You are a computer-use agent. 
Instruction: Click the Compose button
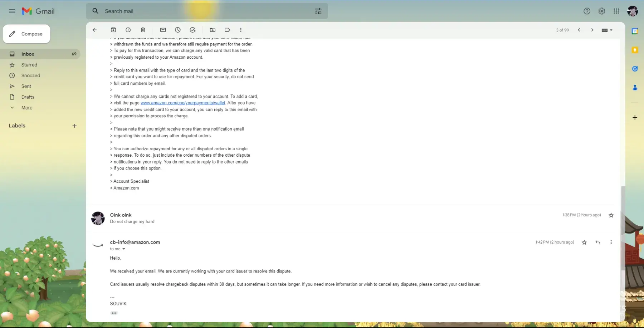click(x=26, y=34)
